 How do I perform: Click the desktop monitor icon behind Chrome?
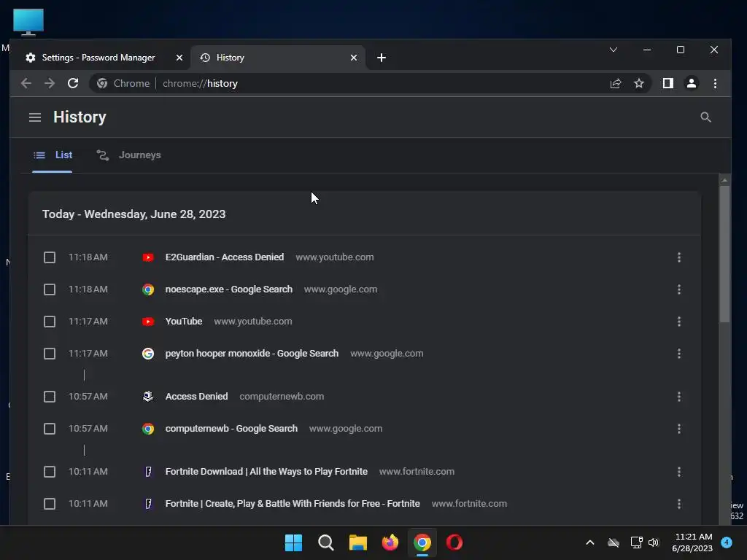click(x=28, y=22)
